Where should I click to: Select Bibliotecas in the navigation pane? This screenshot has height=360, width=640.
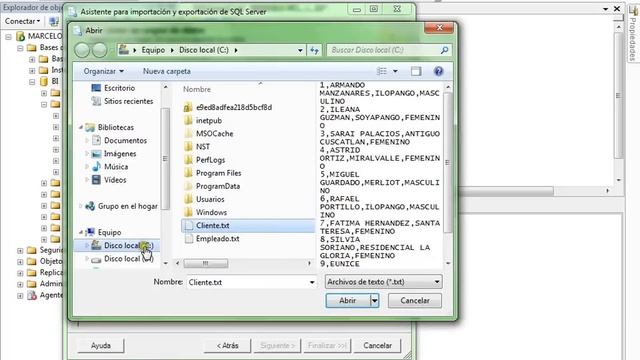click(x=116, y=127)
